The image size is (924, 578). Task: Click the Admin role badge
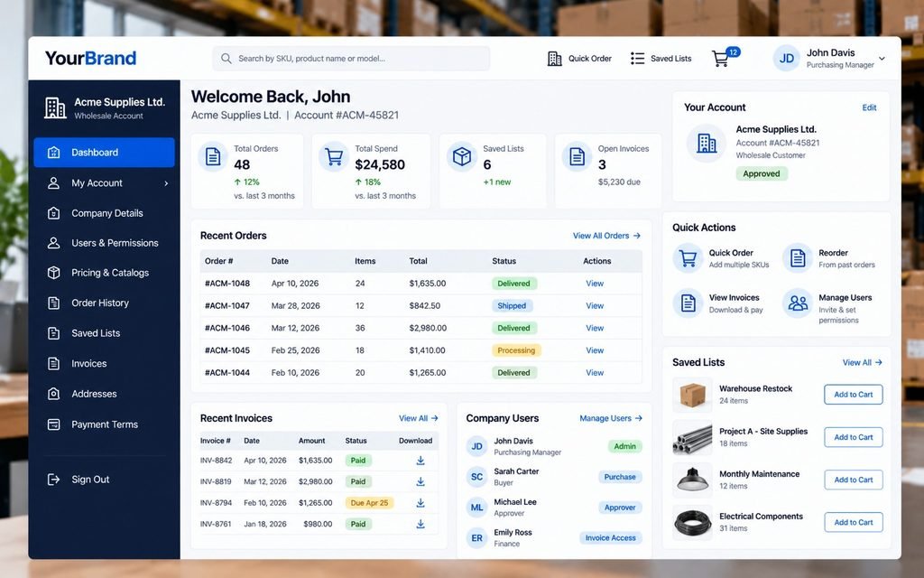[x=624, y=446]
